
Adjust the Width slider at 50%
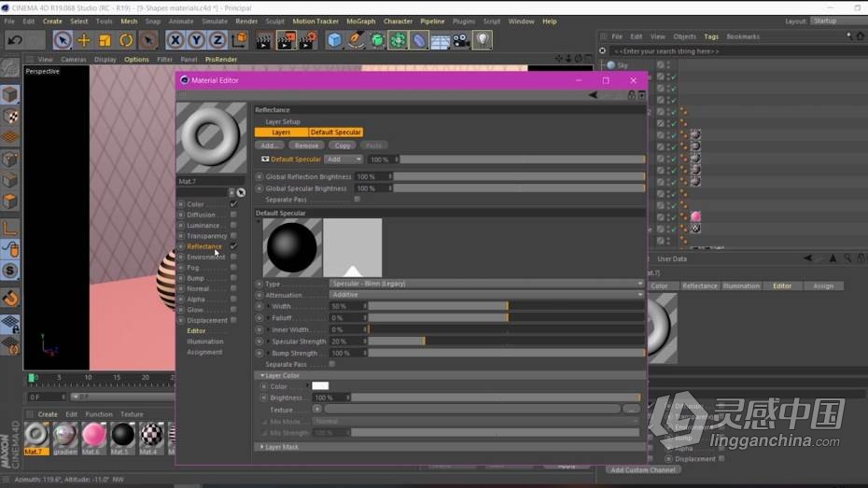507,306
